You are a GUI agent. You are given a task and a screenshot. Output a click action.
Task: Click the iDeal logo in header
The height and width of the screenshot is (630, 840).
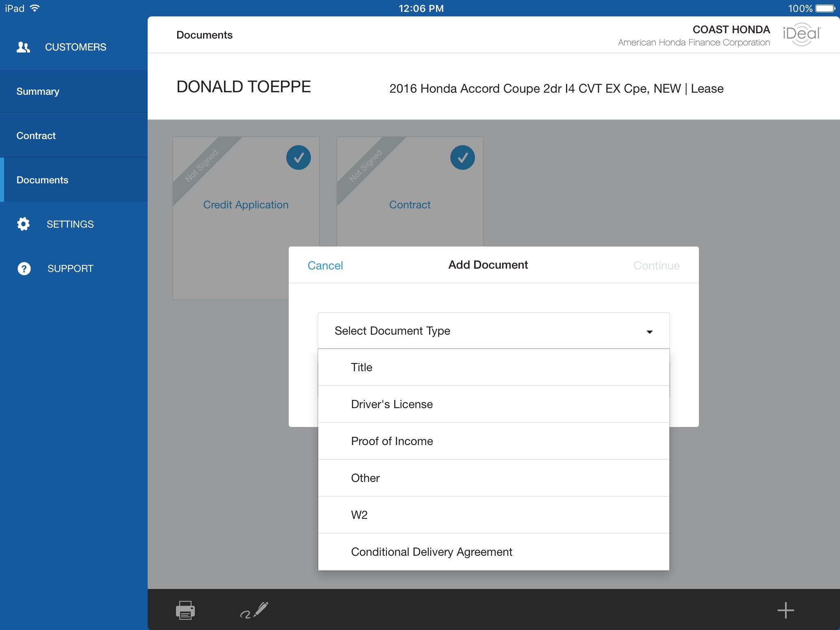click(801, 34)
